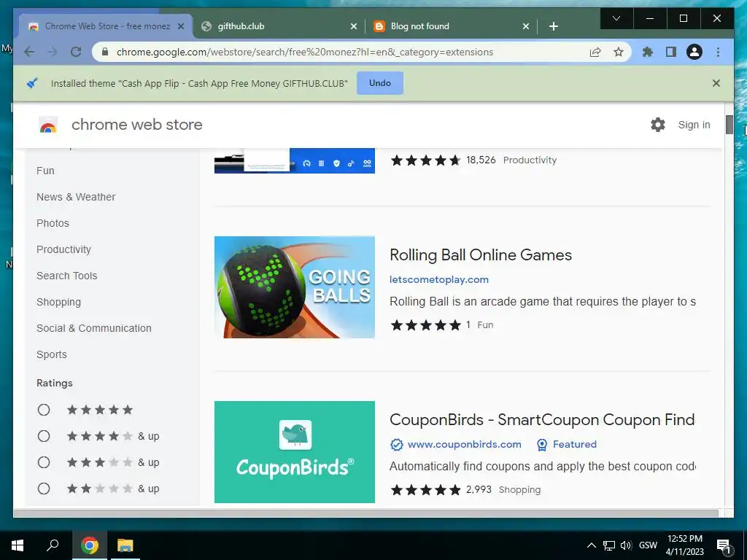The image size is (747, 560).
Task: Select the 3 stars & up filter
Action: [44, 462]
